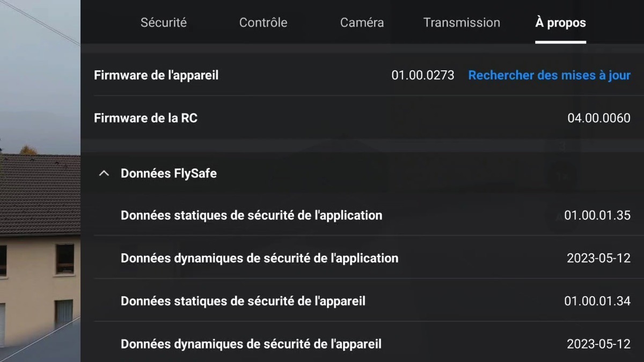644x362 pixels.
Task: Click the application dynamic data date 2023-05-12
Action: coord(598,258)
